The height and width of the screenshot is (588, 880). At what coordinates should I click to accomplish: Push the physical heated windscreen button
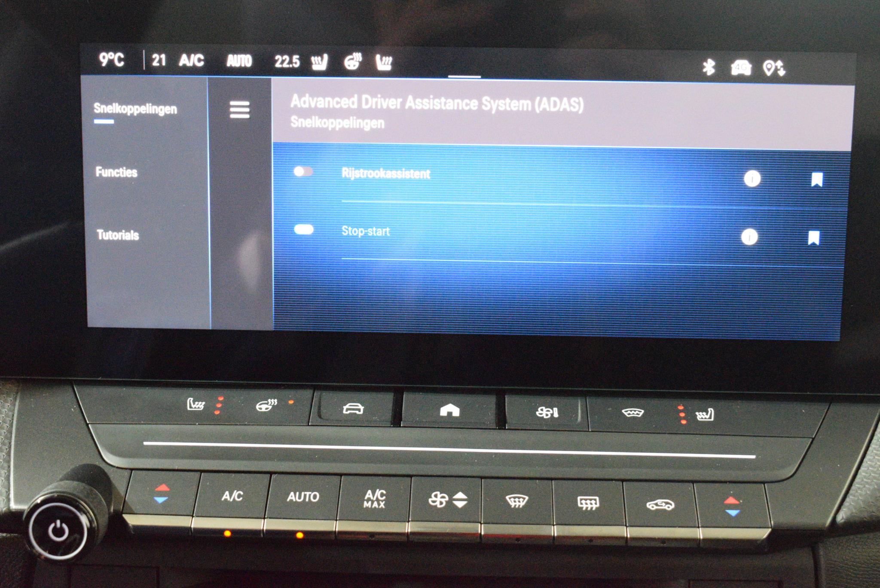pyautogui.click(x=632, y=413)
